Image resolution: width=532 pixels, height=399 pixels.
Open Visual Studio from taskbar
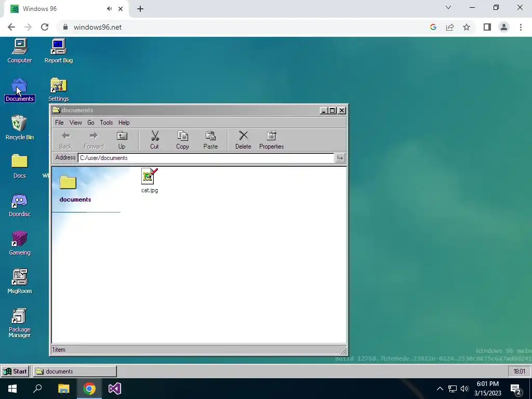(115, 389)
